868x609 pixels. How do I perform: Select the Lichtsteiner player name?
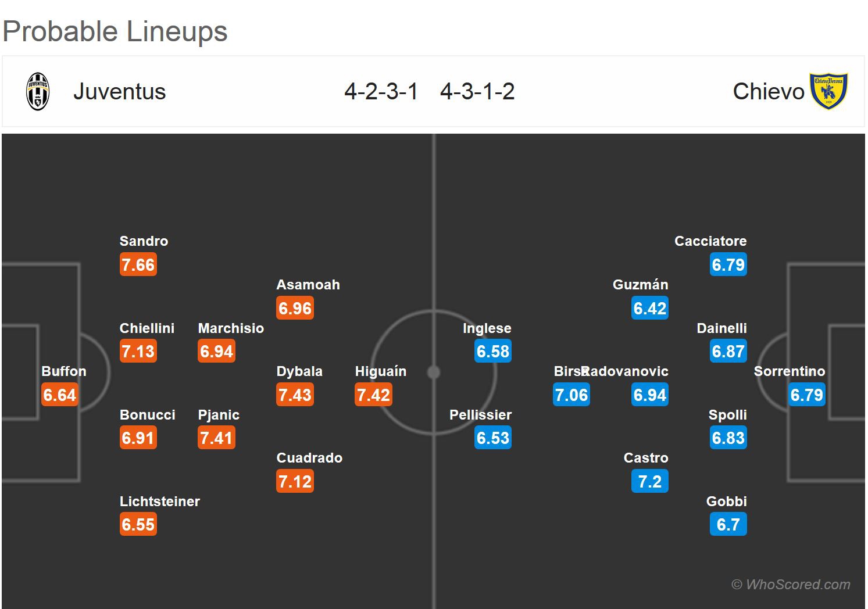click(160, 501)
